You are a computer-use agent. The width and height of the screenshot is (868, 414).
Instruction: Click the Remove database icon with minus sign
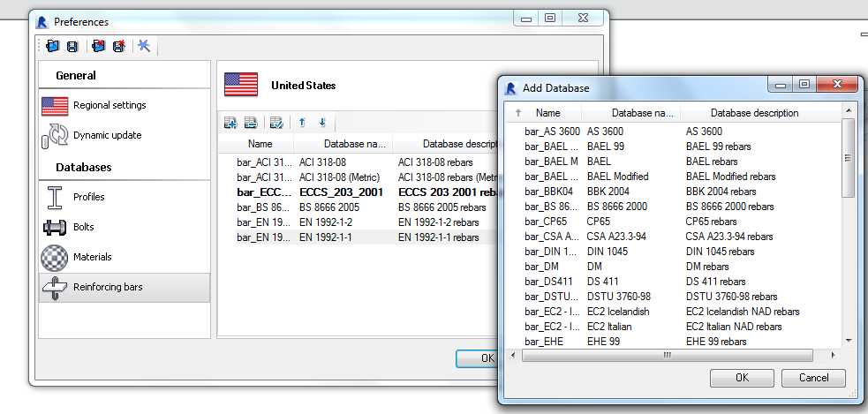251,123
